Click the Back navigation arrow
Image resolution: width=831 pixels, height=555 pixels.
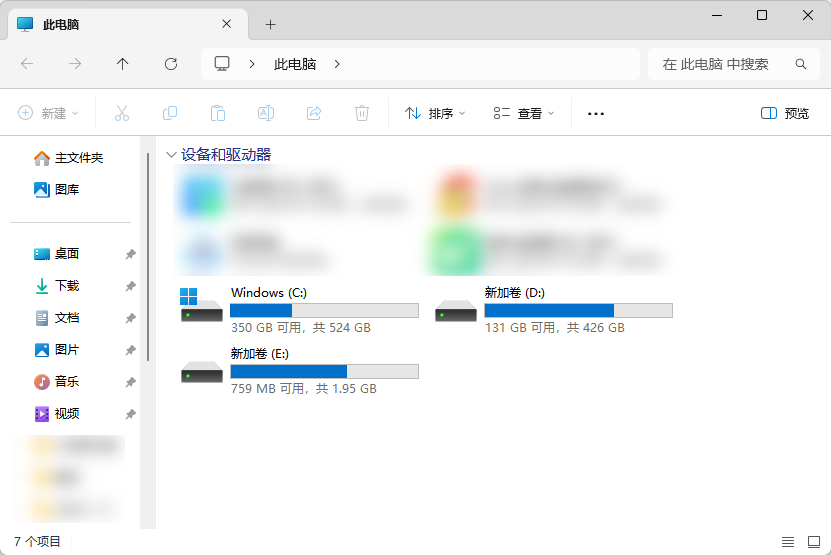pyautogui.click(x=27, y=64)
